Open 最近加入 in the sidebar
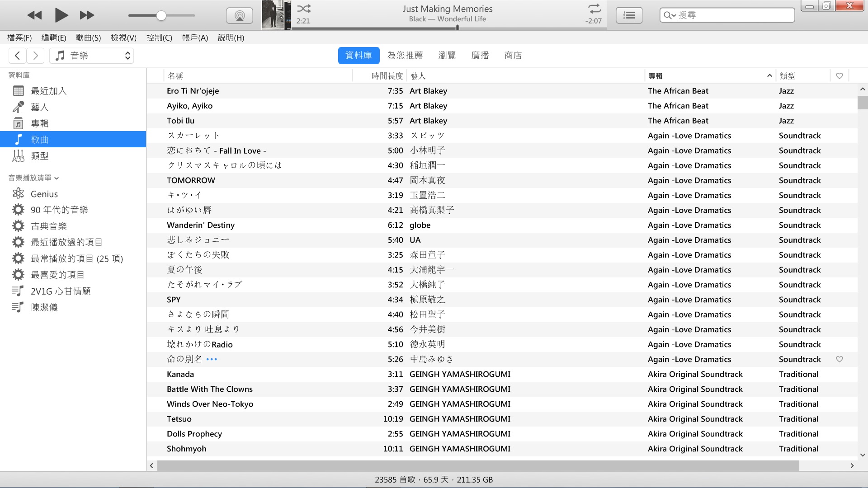The width and height of the screenshot is (868, 488). pos(73,91)
